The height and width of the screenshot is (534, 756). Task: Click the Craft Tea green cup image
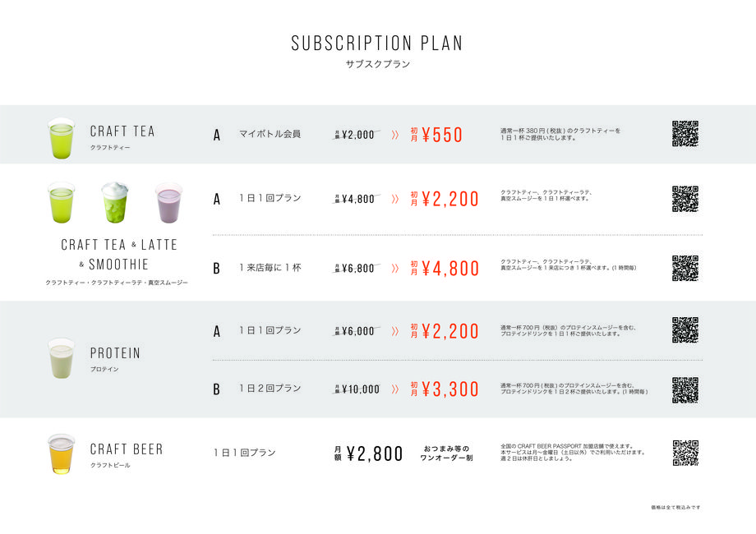(x=62, y=138)
